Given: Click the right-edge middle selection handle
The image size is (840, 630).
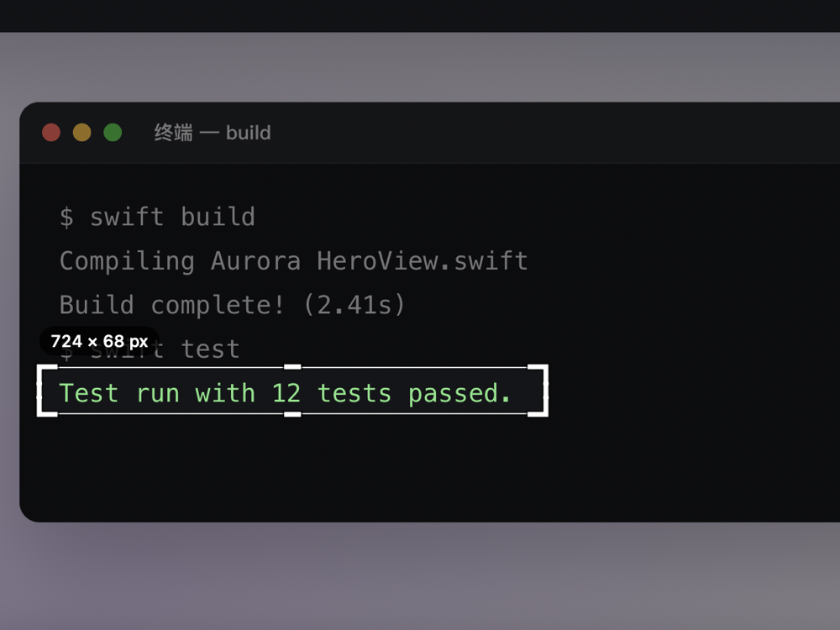Looking at the screenshot, I should pyautogui.click(x=546, y=391).
